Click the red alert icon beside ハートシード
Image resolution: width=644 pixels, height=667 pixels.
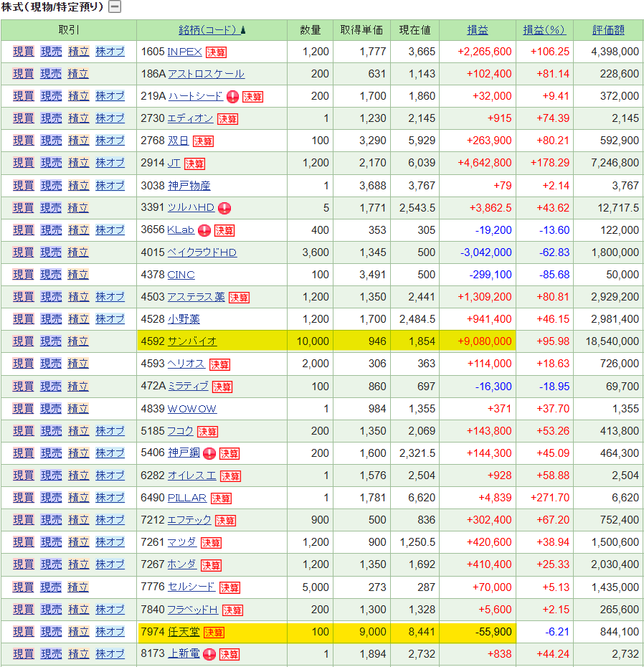pos(232,97)
